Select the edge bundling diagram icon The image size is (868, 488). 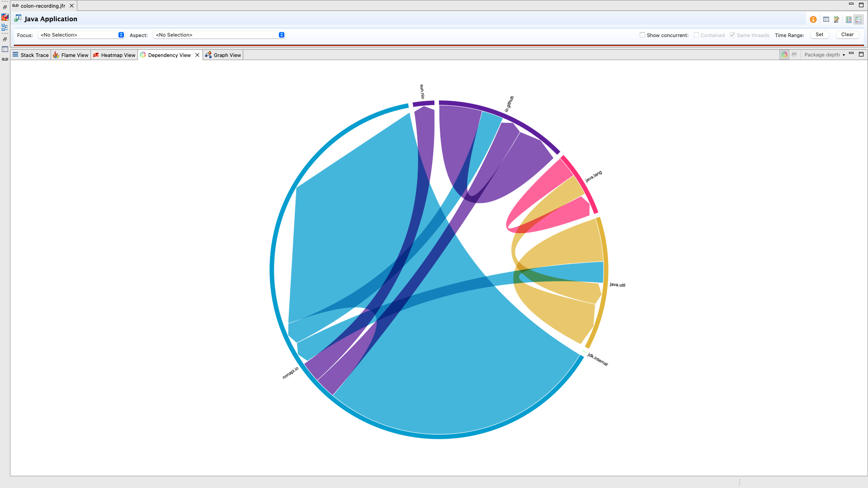pos(794,55)
